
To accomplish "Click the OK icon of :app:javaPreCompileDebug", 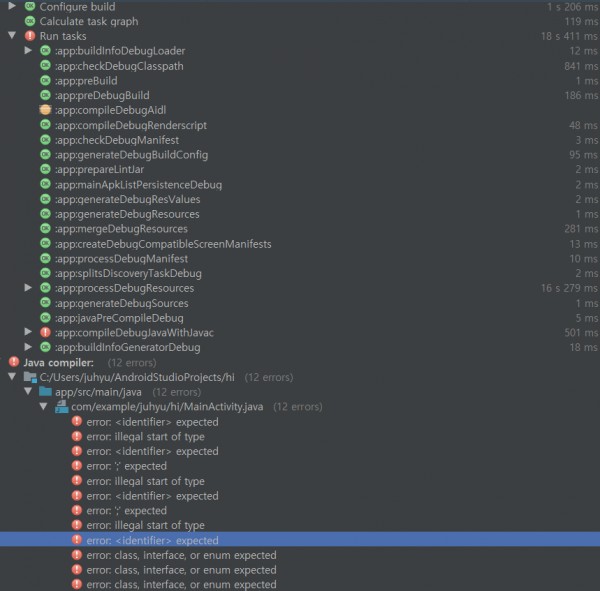I will click(x=46, y=318).
